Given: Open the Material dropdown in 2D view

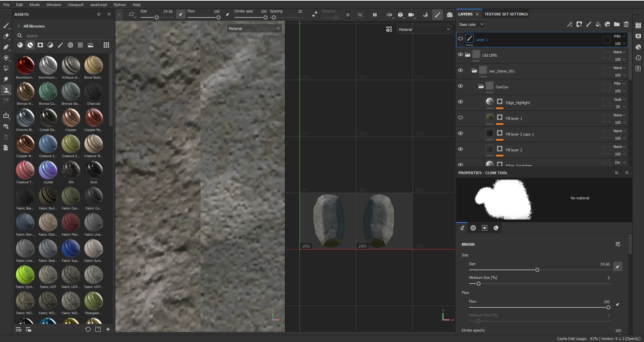Looking at the screenshot, I should (x=424, y=30).
